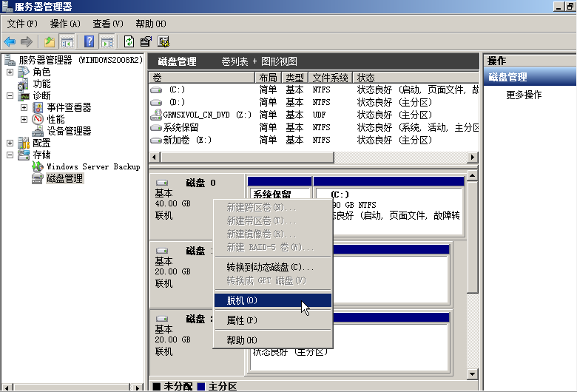This screenshot has height=392, width=577.
Task: Click the disk settings toolbar icon
Action: [163, 41]
